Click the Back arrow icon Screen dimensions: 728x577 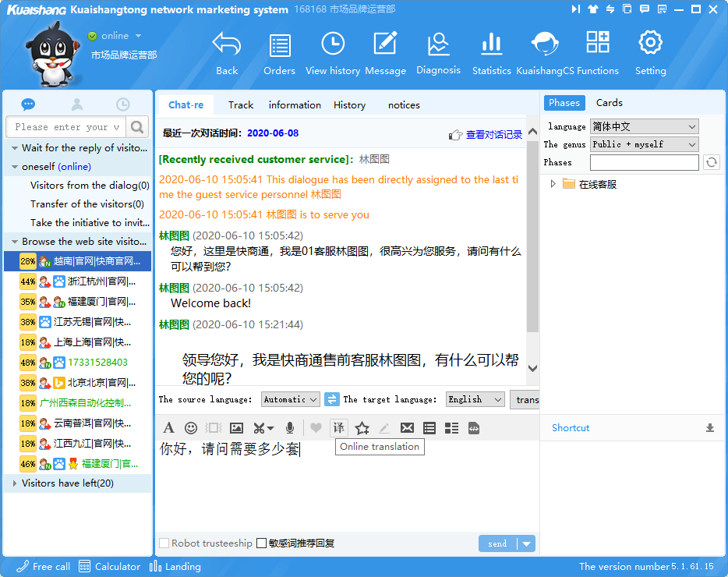[227, 45]
